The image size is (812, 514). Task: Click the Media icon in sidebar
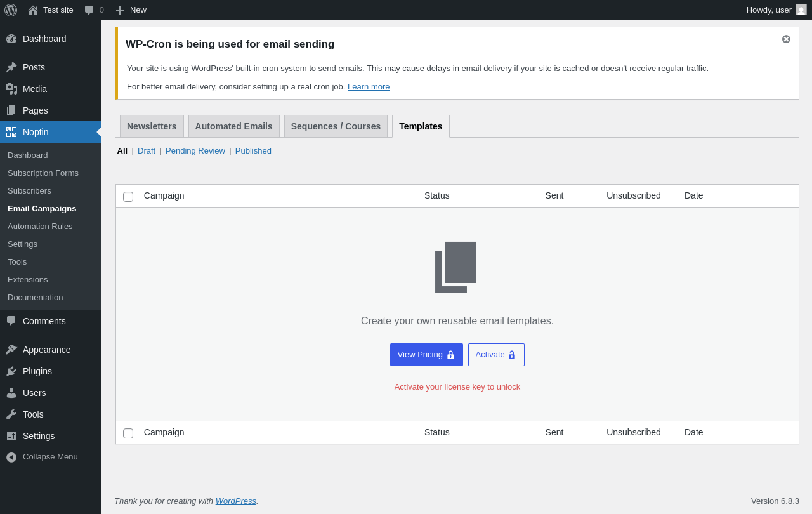pyautogui.click(x=11, y=89)
